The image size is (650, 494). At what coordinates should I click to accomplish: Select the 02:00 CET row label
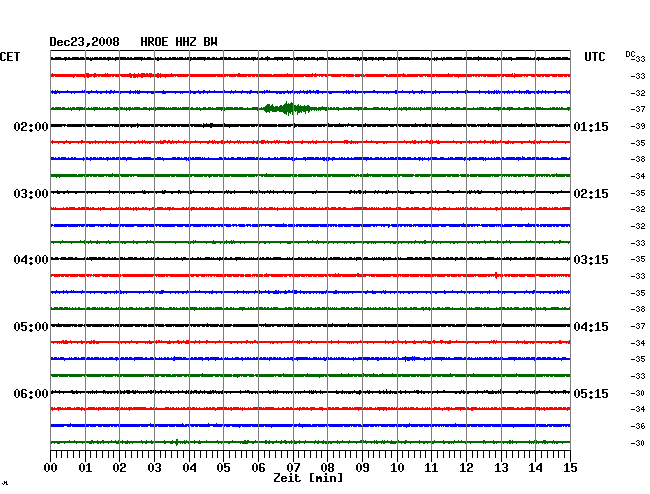pyautogui.click(x=31, y=126)
